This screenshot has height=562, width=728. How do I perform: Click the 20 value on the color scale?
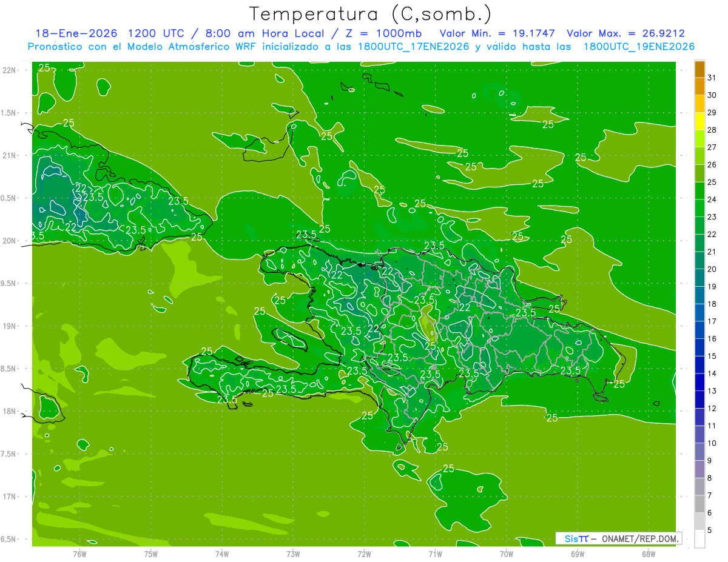(x=712, y=269)
